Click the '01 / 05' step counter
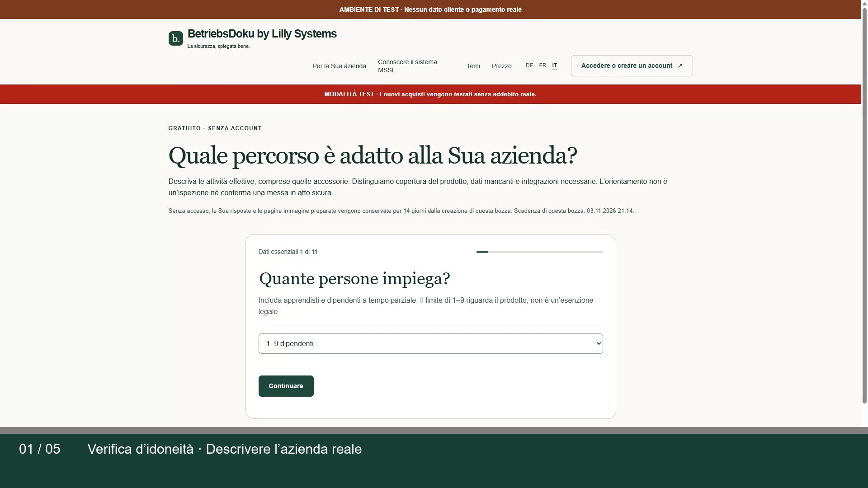The image size is (868, 488). [x=40, y=449]
